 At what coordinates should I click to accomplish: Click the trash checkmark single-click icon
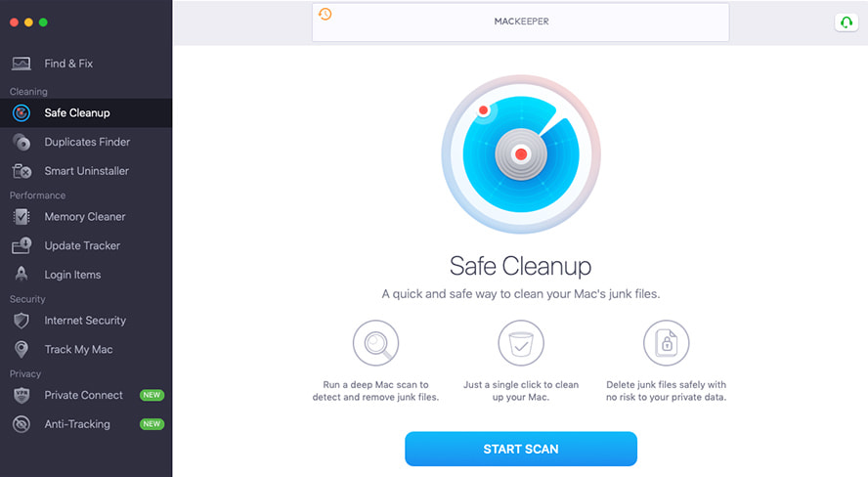point(521,343)
